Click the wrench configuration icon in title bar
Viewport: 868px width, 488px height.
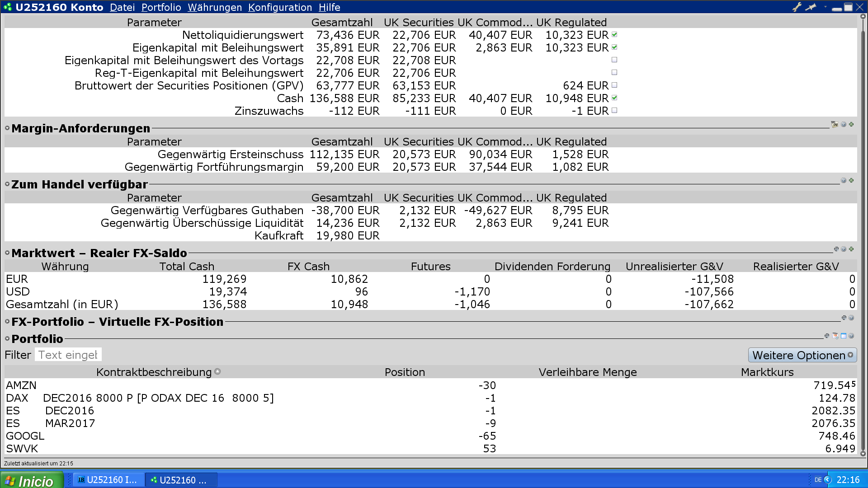(x=797, y=7)
